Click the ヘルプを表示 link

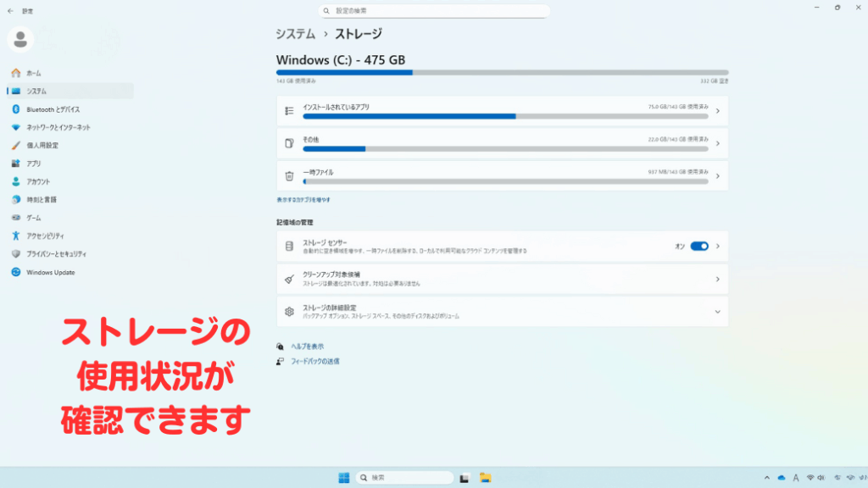pos(307,347)
